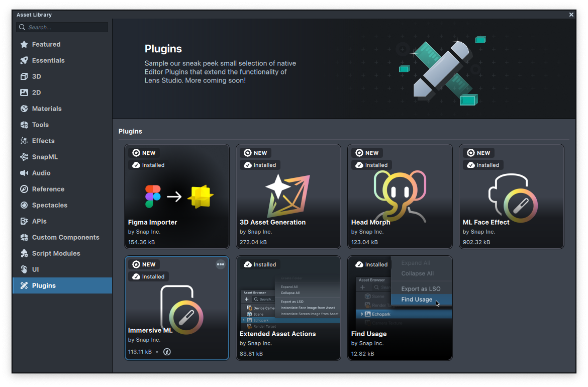Screen dimensions: 588x387
Task: Click the Reference compass icon
Action: (x=24, y=189)
